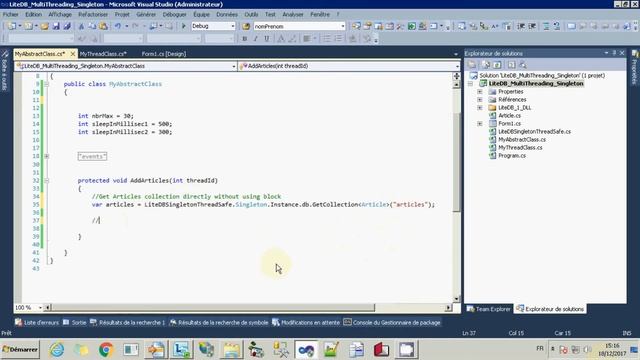Expand the collapsed "events" region

pyautogui.click(x=47, y=156)
